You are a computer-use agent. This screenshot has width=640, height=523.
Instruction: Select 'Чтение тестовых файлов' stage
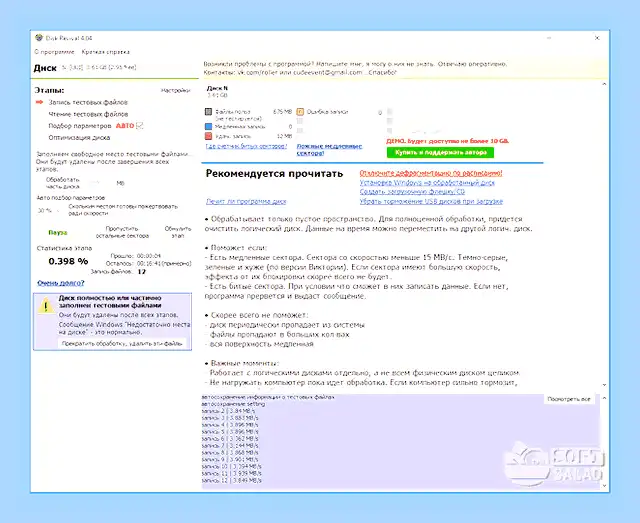(x=88, y=114)
